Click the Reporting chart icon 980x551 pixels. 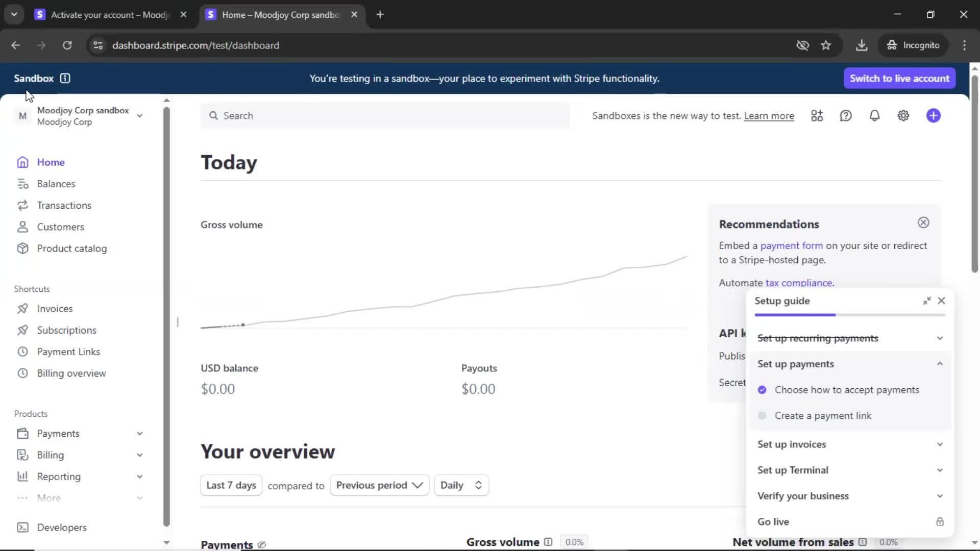(x=22, y=477)
